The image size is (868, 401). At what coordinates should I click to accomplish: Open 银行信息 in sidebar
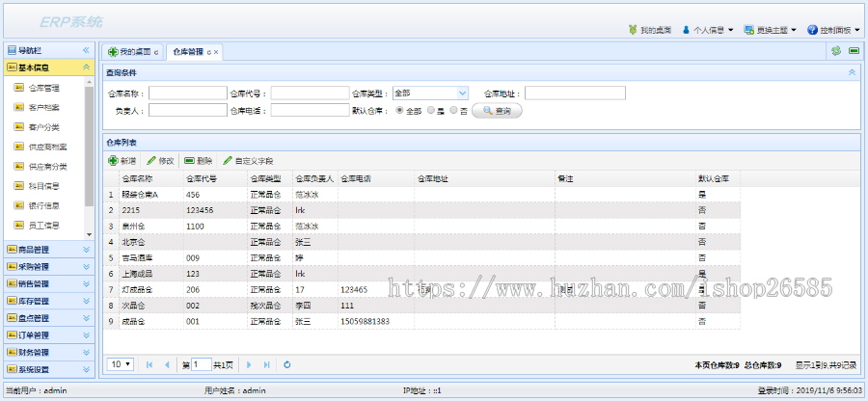click(x=43, y=205)
